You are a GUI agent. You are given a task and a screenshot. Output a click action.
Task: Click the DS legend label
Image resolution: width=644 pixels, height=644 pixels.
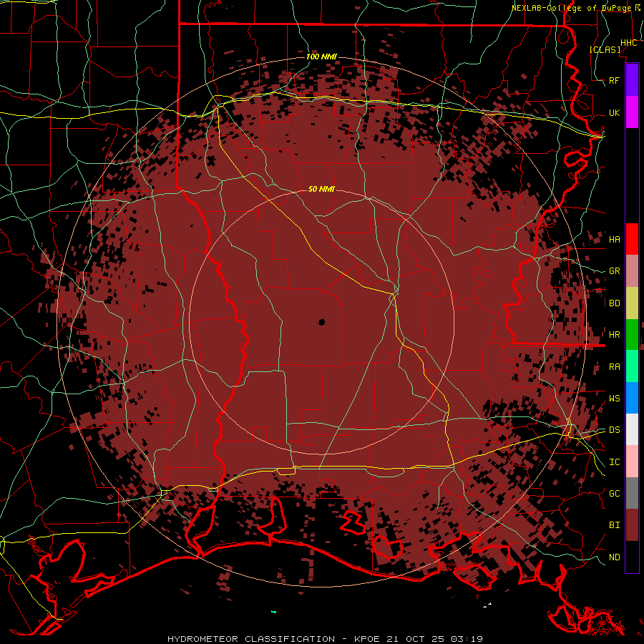[x=615, y=430]
